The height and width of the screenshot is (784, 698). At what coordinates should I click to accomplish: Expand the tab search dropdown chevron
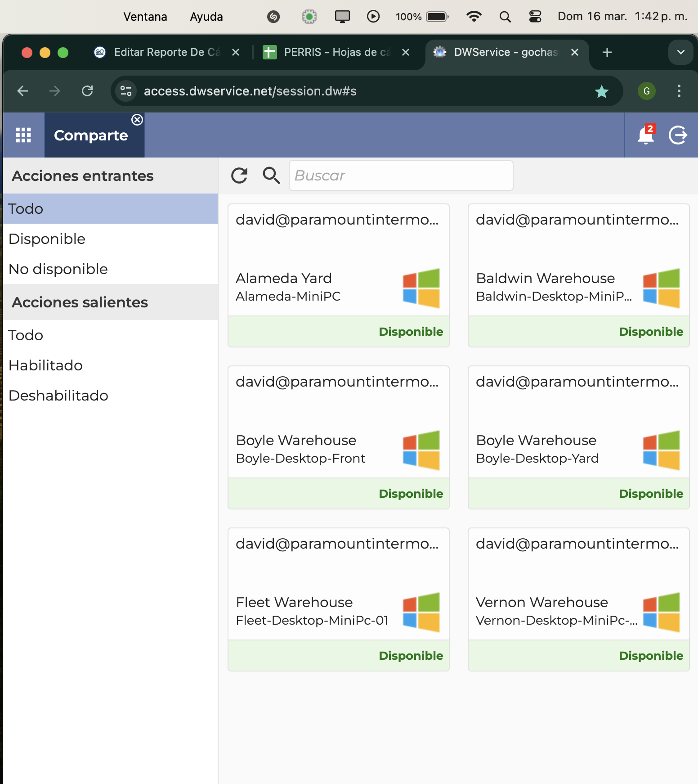click(681, 52)
